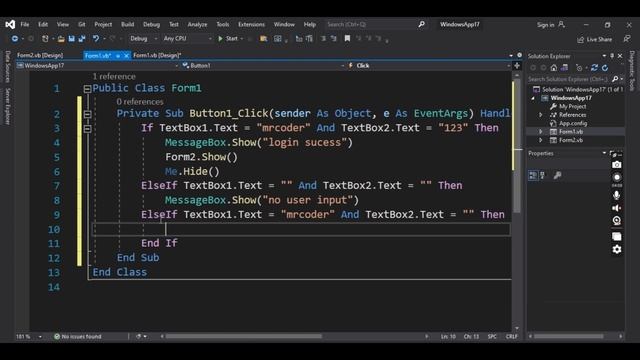The image size is (640, 360).
Task: Open the Button1 object dropdown
Action: [263, 66]
